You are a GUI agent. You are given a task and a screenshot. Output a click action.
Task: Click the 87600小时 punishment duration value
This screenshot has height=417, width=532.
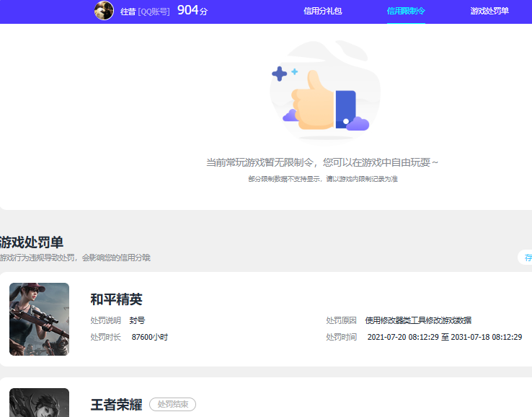(150, 337)
